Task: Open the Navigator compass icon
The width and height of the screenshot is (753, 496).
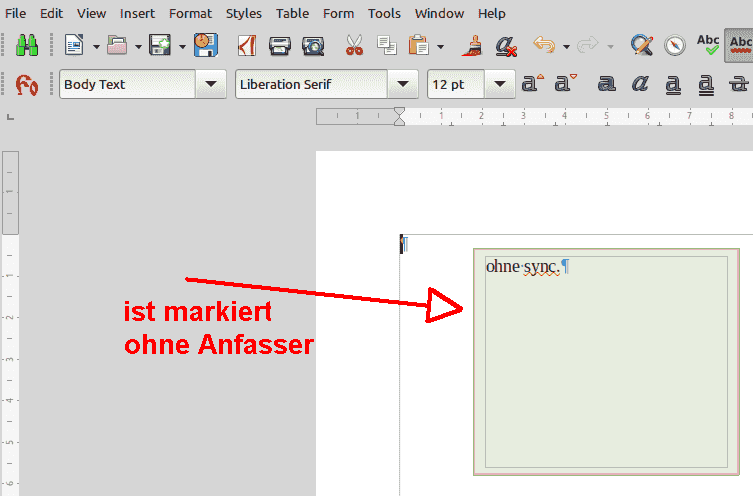Action: [x=675, y=45]
